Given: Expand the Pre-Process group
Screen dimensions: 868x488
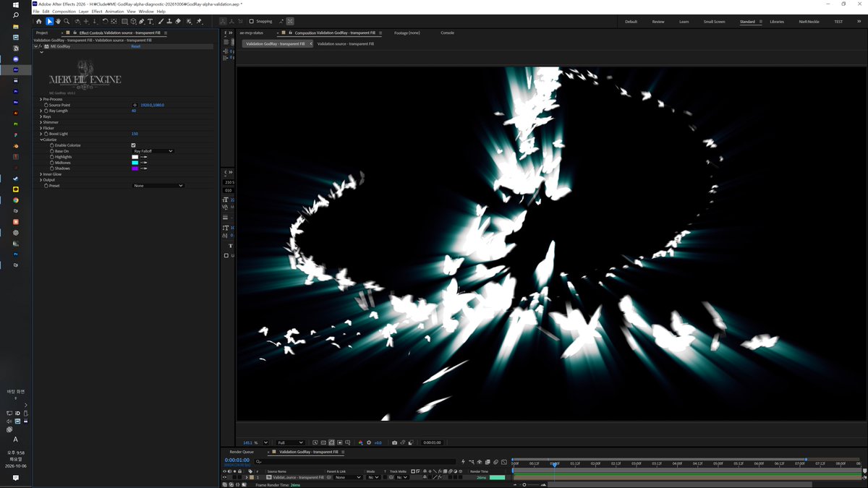Looking at the screenshot, I should pos(41,99).
